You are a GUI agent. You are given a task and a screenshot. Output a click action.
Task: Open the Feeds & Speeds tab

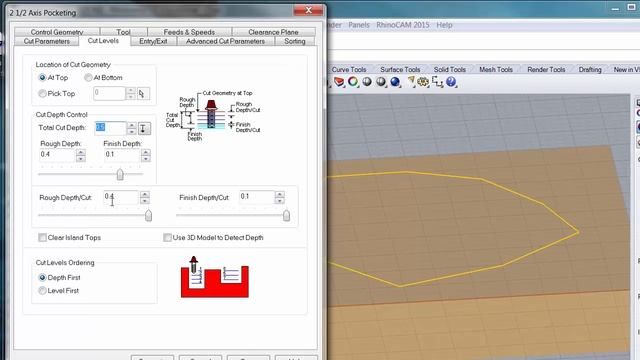189,32
